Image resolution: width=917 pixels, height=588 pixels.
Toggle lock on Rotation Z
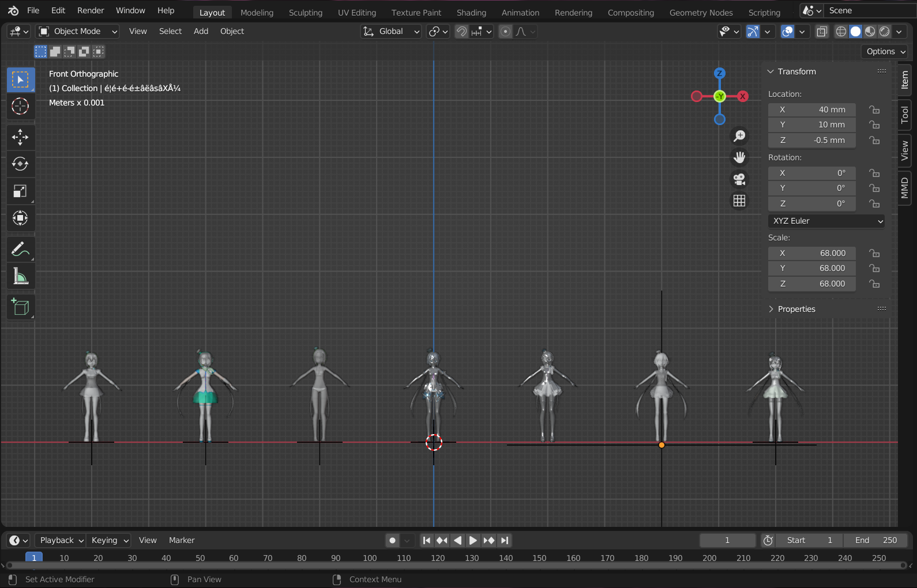point(875,203)
